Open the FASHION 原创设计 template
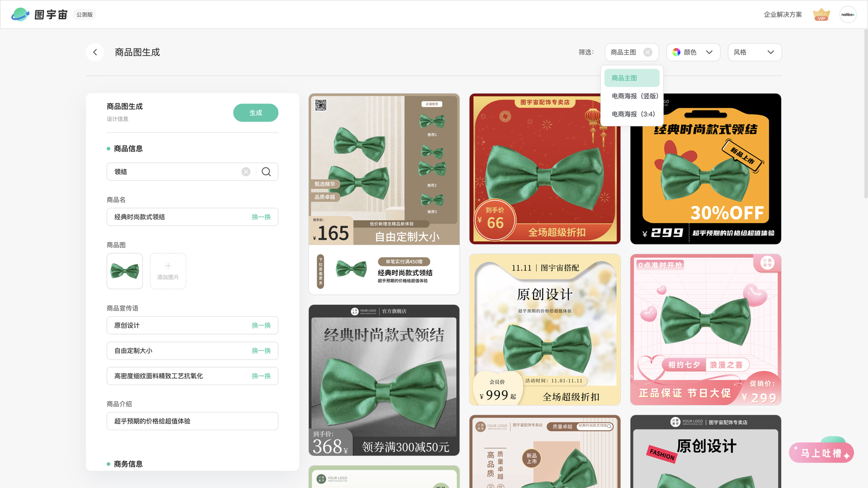 (706, 452)
